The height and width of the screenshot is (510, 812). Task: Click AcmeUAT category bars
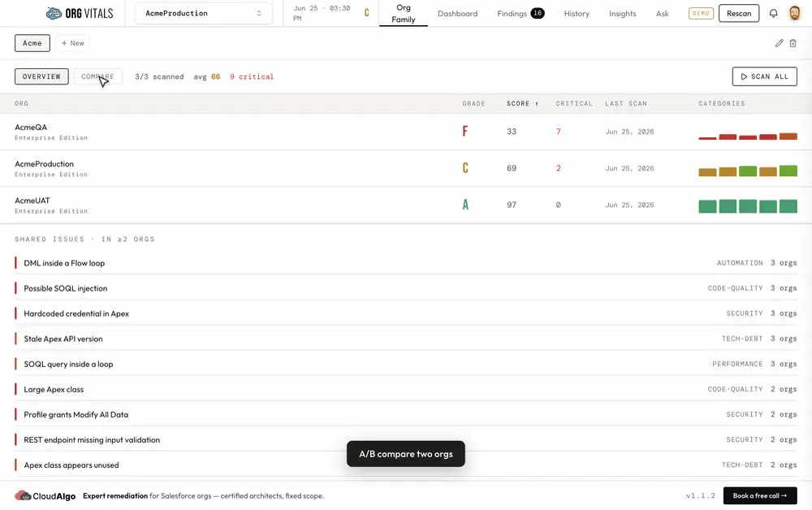(748, 206)
